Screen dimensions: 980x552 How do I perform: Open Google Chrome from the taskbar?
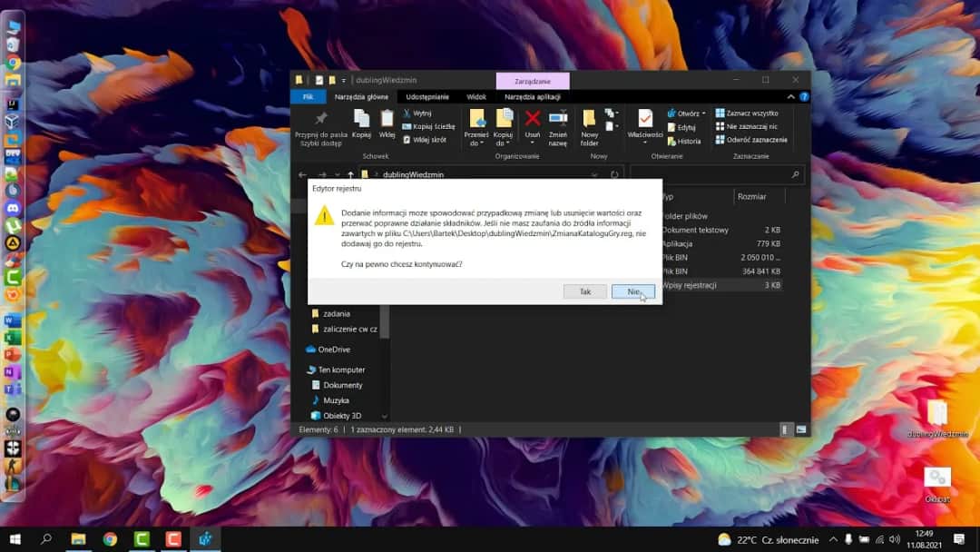pos(110,539)
